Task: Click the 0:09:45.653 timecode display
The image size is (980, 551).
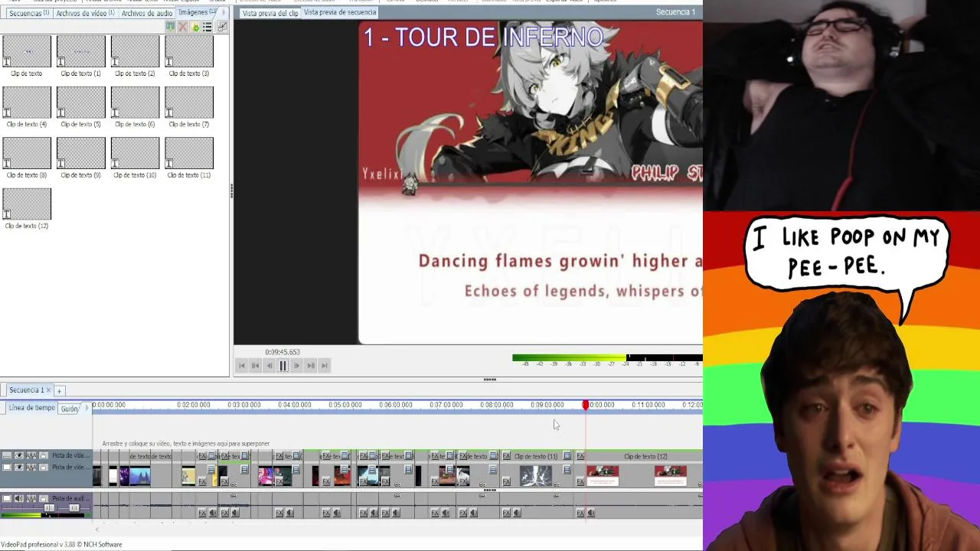Action: [x=283, y=352]
